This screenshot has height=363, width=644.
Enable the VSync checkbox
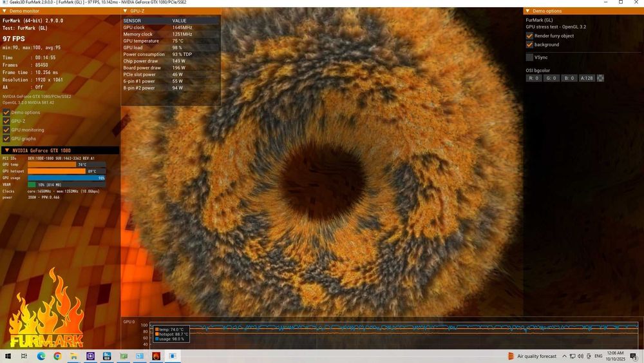pos(529,57)
